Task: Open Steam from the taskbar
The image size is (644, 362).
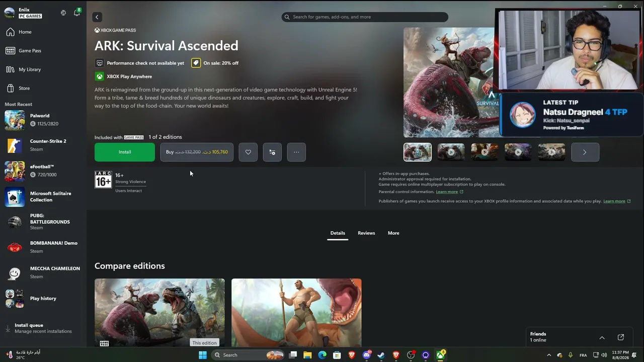Action: [381, 355]
